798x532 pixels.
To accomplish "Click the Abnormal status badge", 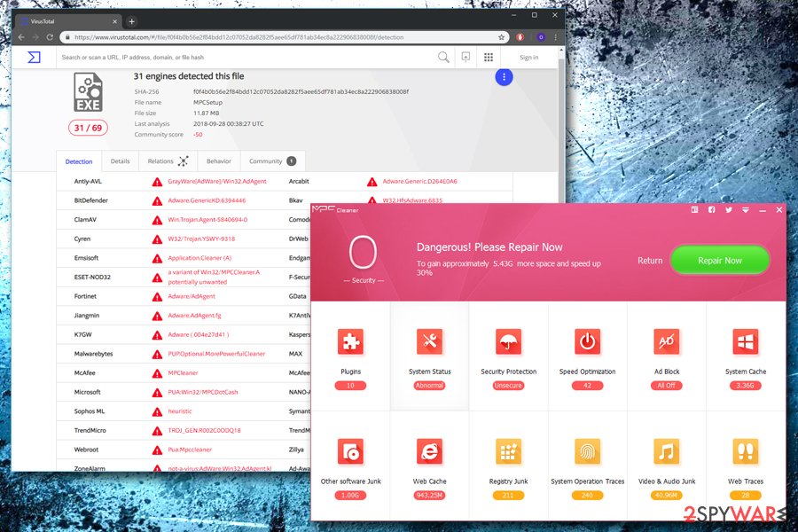I will [429, 386].
